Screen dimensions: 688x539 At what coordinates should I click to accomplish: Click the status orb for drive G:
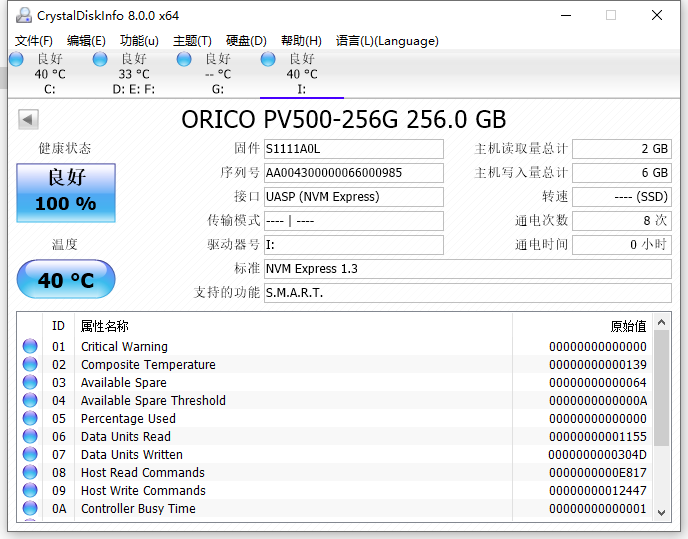[184, 59]
